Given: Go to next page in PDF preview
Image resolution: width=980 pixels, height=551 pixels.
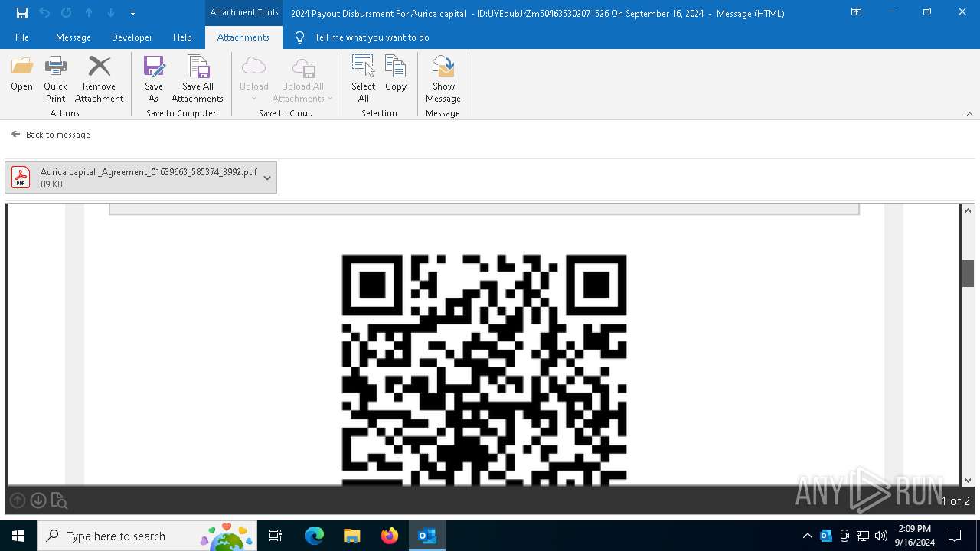Looking at the screenshot, I should coord(38,500).
